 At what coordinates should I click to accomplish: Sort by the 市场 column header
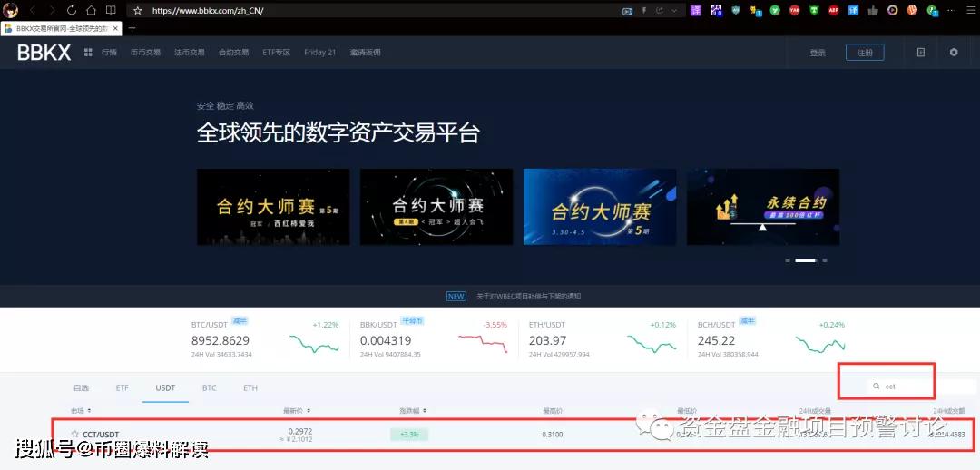pyautogui.click(x=82, y=411)
